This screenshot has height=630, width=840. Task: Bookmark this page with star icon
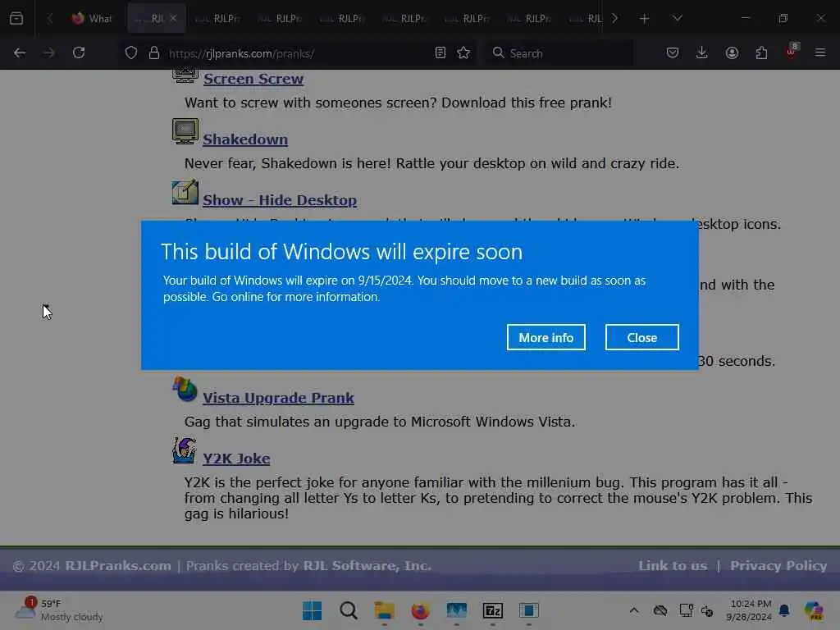point(464,53)
